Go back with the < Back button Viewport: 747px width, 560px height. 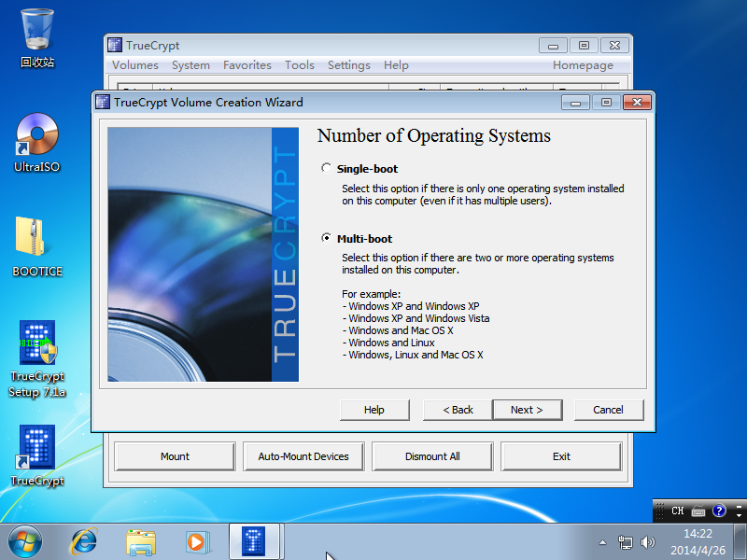tap(458, 410)
